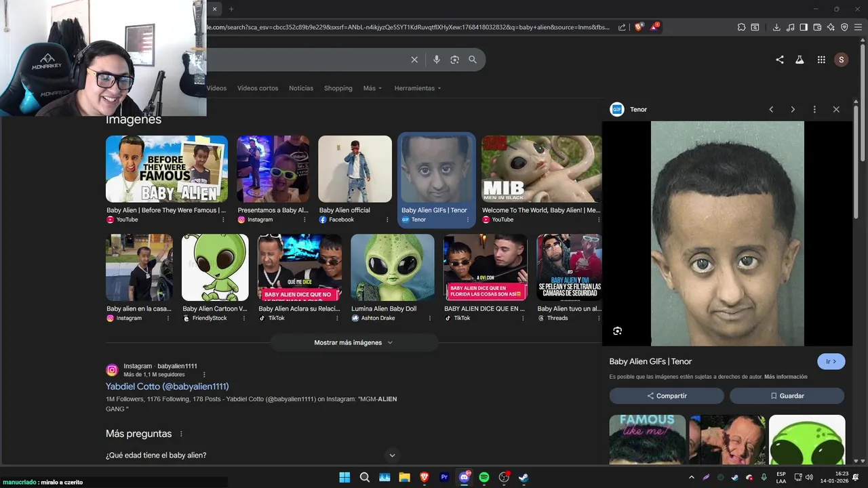This screenshot has width=868, height=488.
Task: Open Windows taskbar search
Action: click(364, 477)
